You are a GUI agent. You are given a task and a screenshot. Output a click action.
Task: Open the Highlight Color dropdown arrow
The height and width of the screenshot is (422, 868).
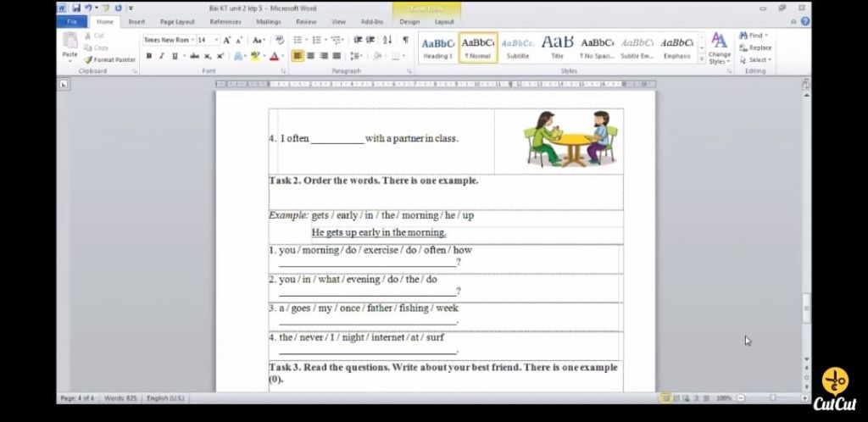click(264, 56)
